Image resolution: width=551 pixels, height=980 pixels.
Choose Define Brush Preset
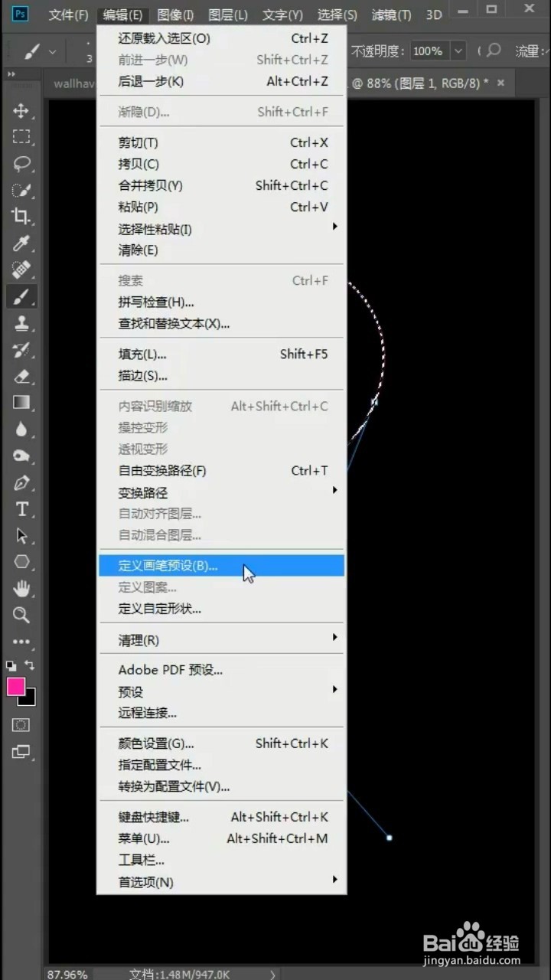point(221,566)
